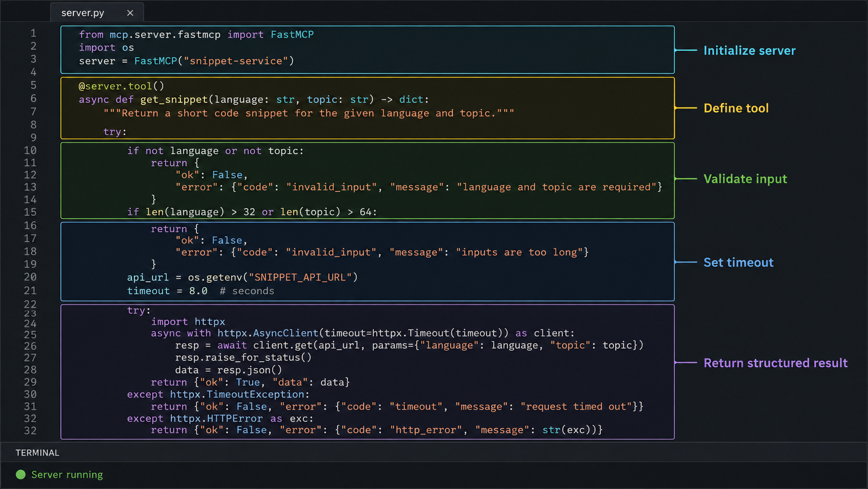Image resolution: width=868 pixels, height=489 pixels.
Task: Click the line server = FastMCP("snippet-service")
Action: tap(186, 61)
